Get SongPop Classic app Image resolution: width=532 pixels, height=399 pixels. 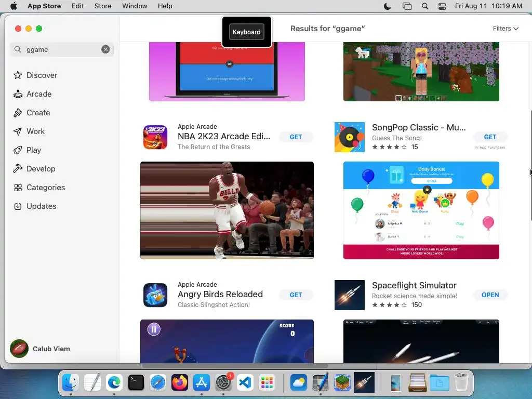(490, 137)
